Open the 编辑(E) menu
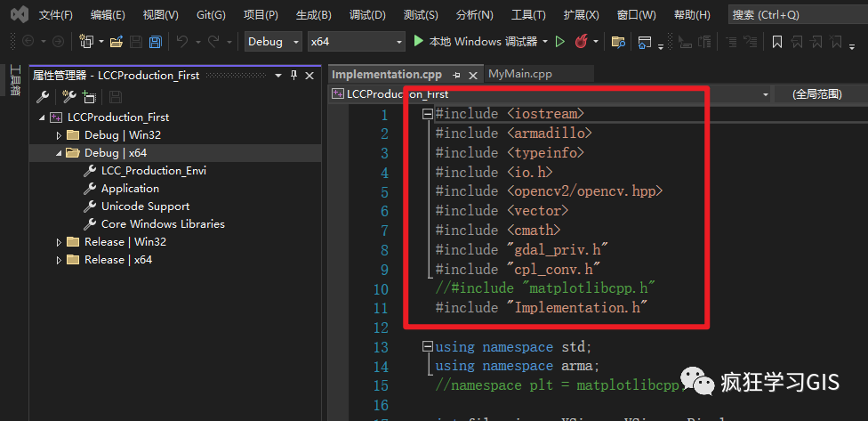The image size is (868, 421). [108, 15]
